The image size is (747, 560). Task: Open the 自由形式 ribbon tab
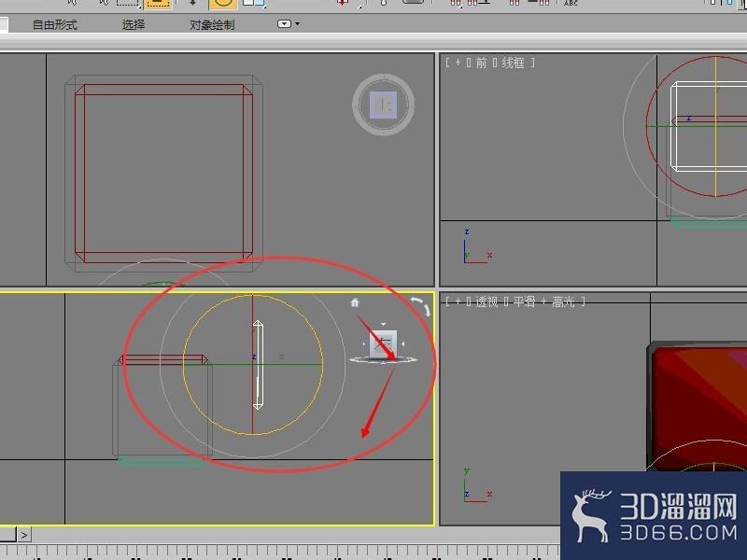click(x=54, y=25)
